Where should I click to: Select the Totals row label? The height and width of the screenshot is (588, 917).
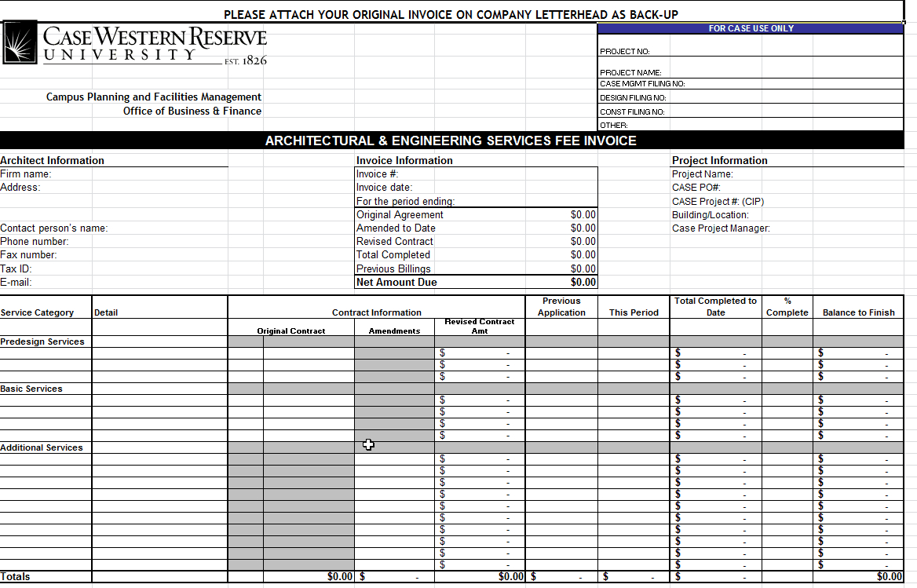pos(15,577)
